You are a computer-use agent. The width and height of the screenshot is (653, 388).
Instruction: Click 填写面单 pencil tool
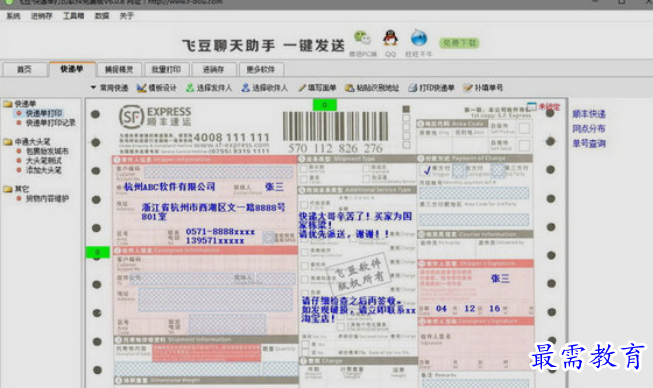tap(317, 88)
